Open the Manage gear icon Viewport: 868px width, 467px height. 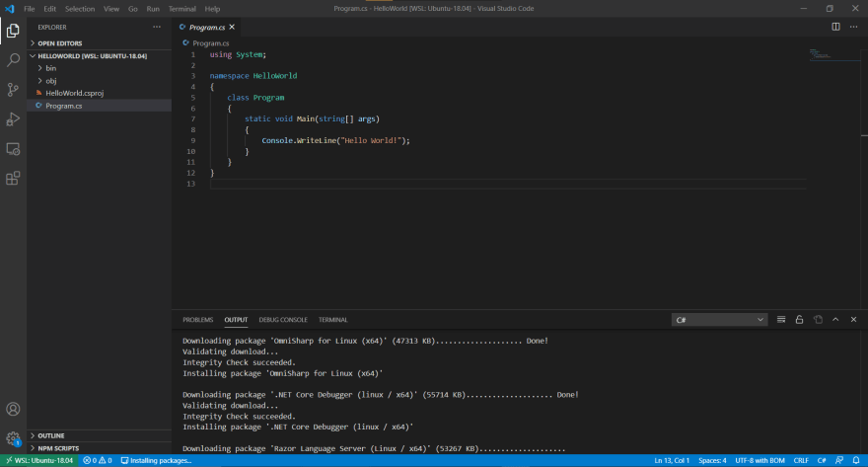point(13,438)
